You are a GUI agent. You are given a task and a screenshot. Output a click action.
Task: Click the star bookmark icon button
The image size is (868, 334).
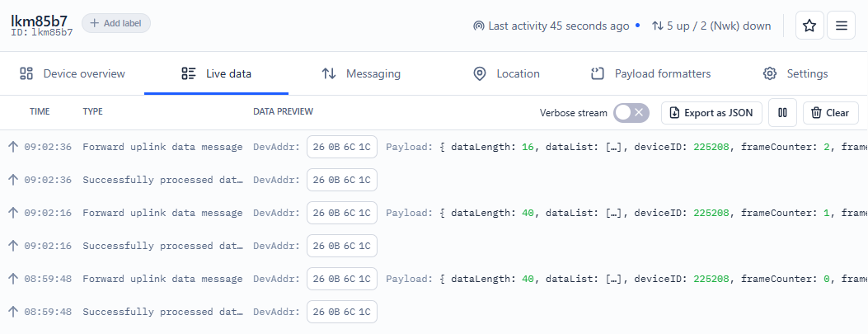tap(809, 26)
